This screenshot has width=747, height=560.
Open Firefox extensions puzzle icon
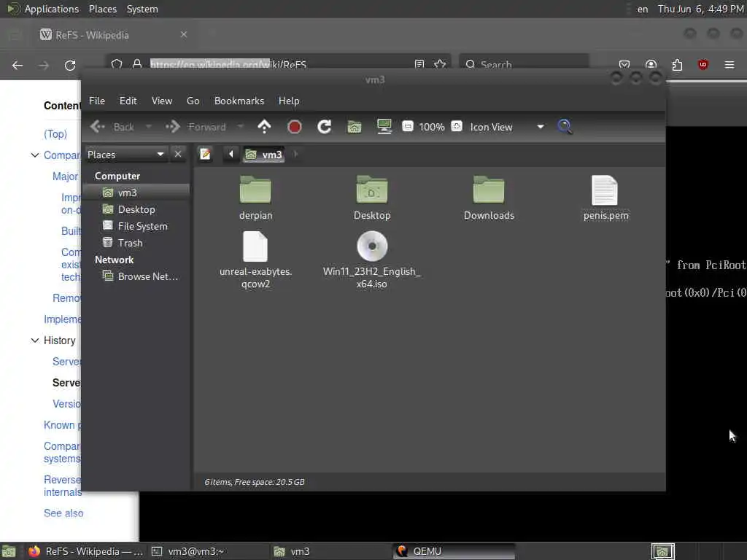pyautogui.click(x=677, y=65)
